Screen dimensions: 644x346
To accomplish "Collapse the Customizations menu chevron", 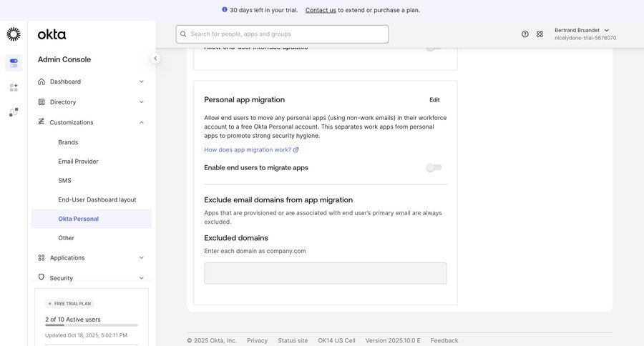I will 141,122.
